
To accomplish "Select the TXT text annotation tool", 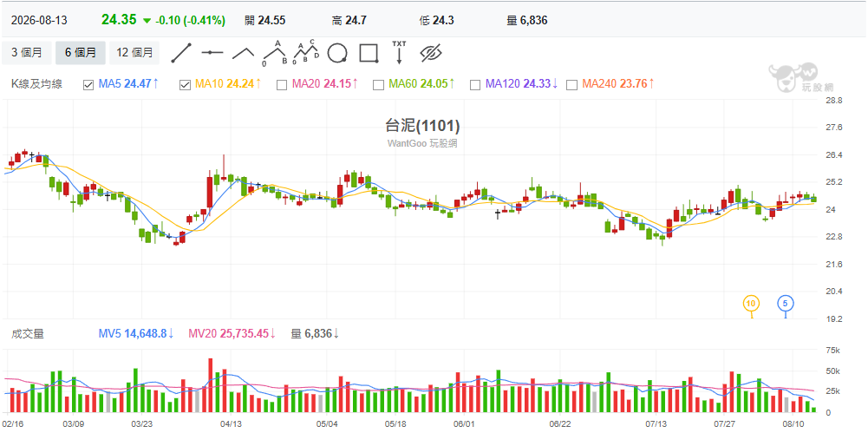I will coord(399,53).
